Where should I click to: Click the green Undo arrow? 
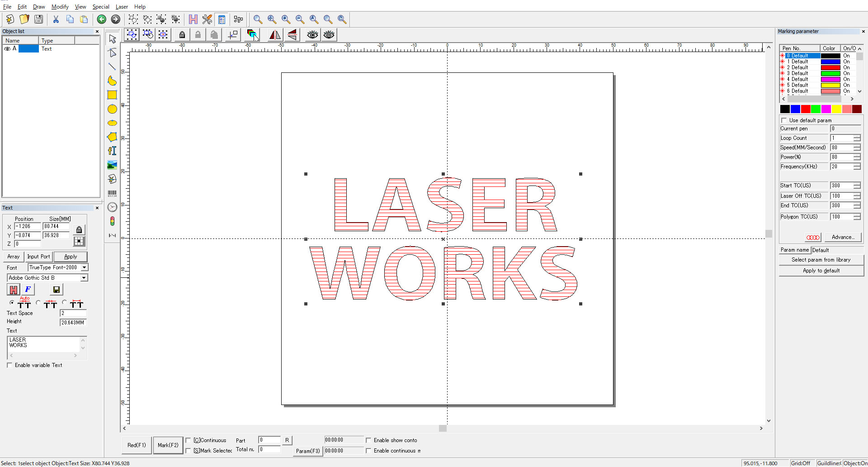[x=101, y=19]
